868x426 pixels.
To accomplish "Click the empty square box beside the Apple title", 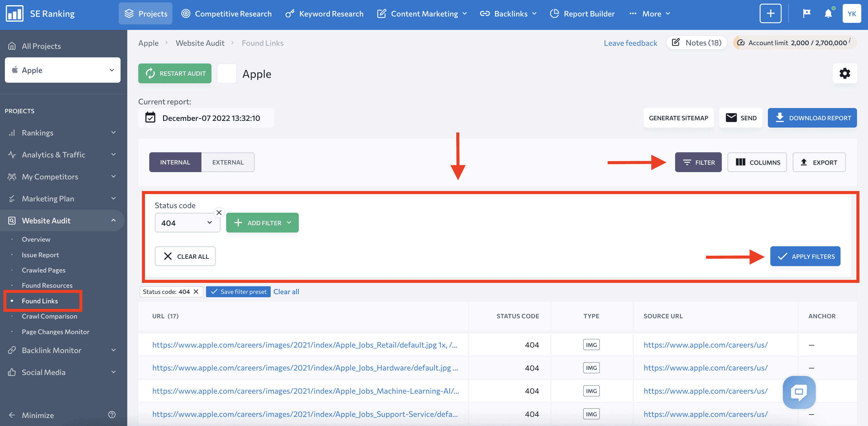I will (227, 73).
